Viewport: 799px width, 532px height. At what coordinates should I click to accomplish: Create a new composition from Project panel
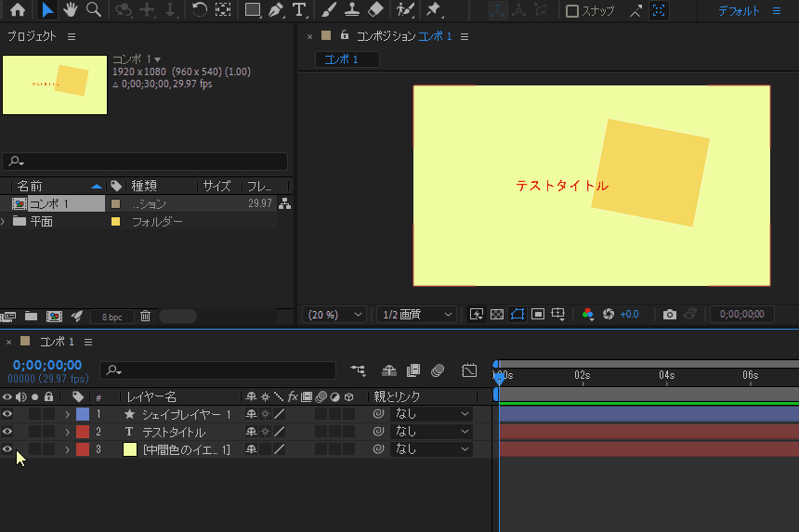tap(54, 317)
